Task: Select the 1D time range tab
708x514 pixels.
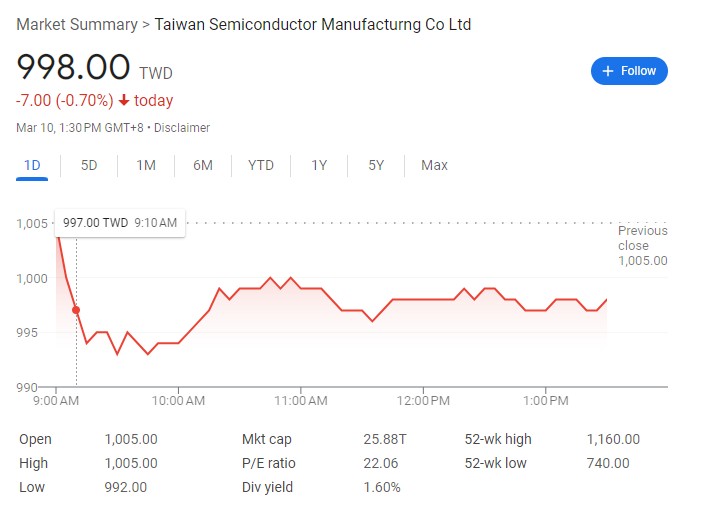Action: 32,165
